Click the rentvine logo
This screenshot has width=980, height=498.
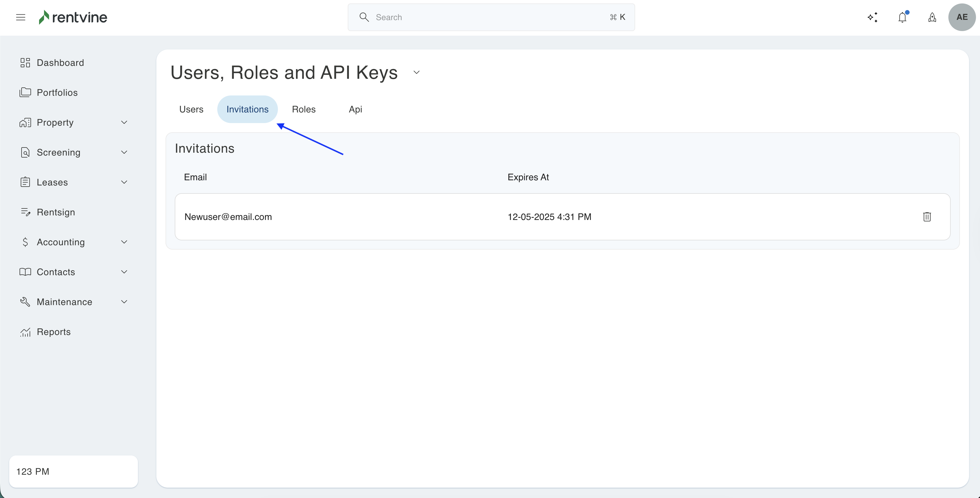(x=73, y=17)
